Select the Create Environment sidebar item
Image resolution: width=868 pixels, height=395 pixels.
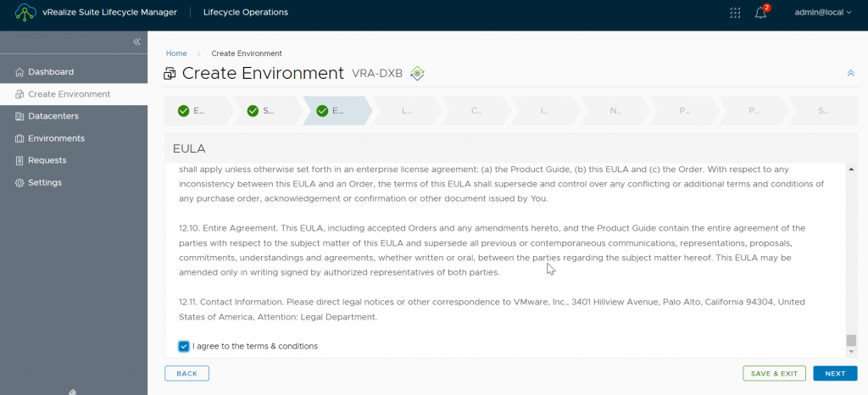coord(74,94)
